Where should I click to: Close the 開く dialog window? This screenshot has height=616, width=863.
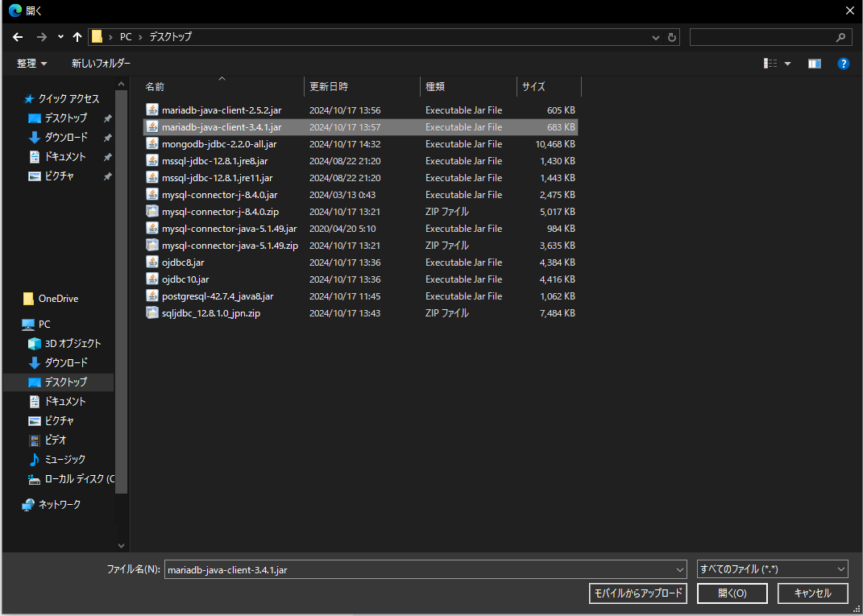pos(849,11)
